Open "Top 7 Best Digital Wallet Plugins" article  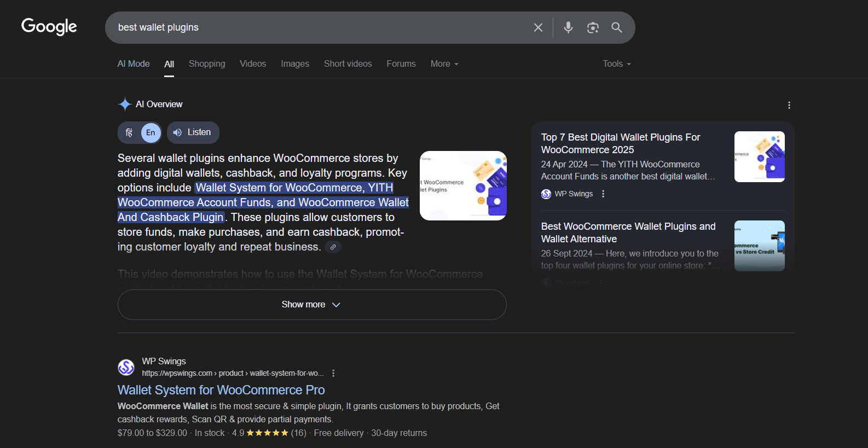(621, 143)
